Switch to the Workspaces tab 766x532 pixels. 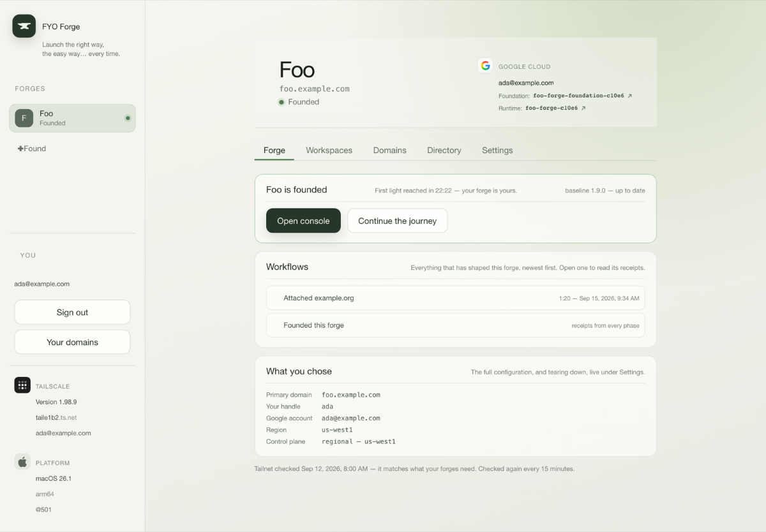click(x=329, y=151)
